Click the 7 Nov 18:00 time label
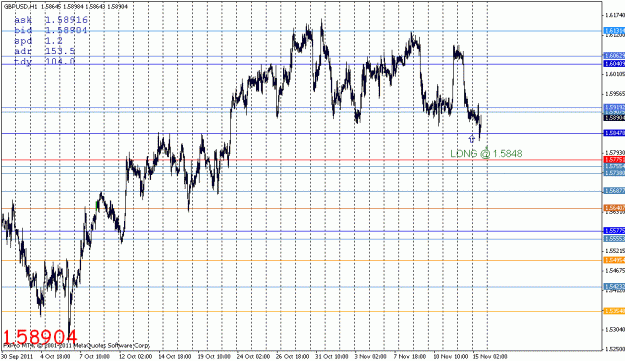This screenshot has height=361, width=625. pyautogui.click(x=410, y=356)
